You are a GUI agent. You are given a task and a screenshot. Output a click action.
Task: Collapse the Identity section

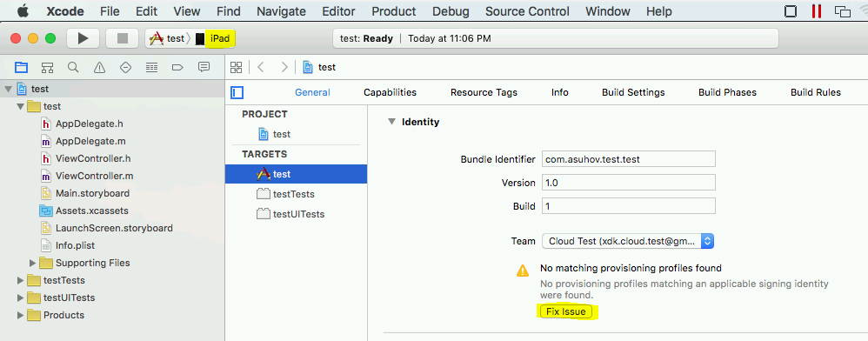click(x=392, y=122)
